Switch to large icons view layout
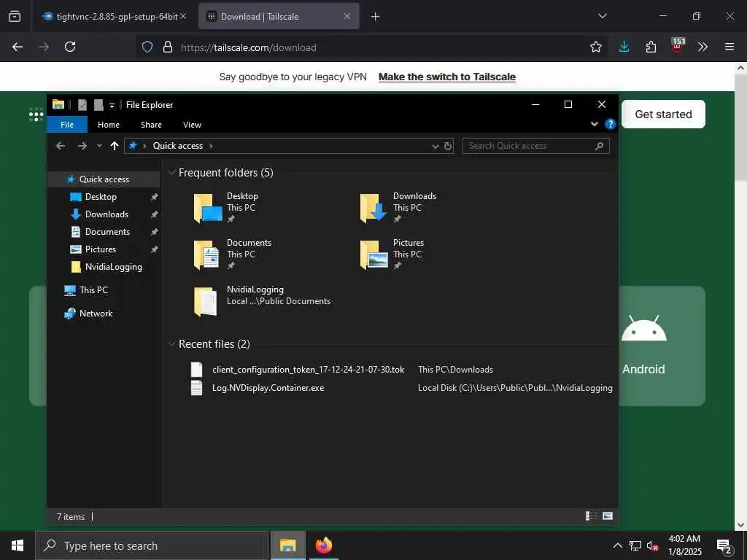This screenshot has height=560, width=747. pos(608,516)
